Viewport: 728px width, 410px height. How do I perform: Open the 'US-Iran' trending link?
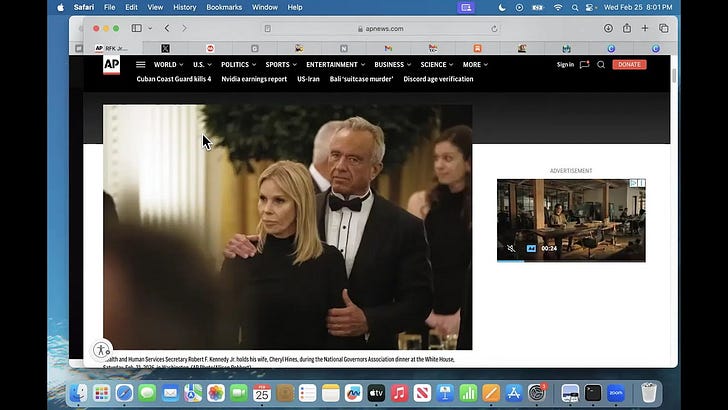point(308,79)
